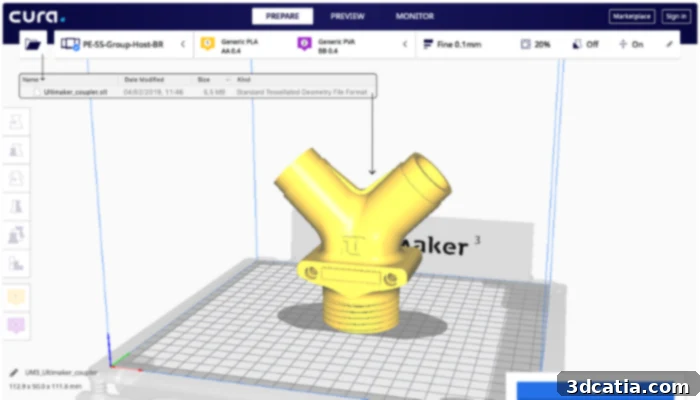Edit print settings with pencil icon

pyautogui.click(x=669, y=44)
